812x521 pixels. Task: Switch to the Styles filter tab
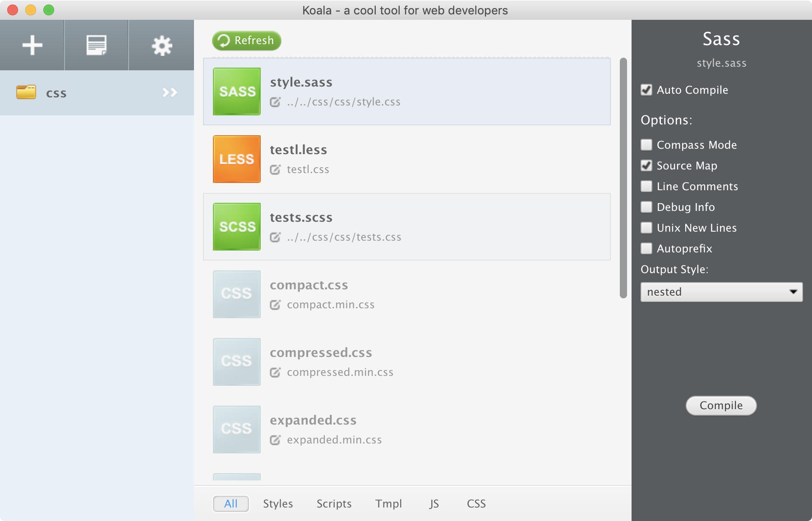tap(278, 504)
